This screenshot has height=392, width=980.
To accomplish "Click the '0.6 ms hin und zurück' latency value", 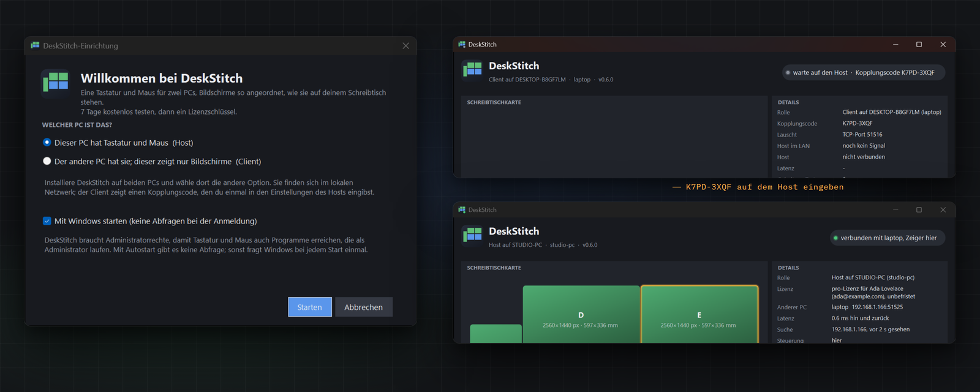I will [861, 318].
